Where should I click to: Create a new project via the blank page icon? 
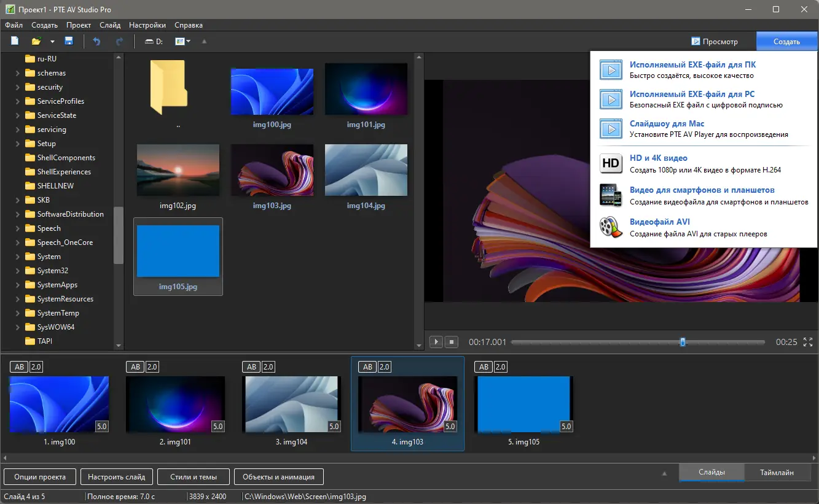tap(14, 41)
